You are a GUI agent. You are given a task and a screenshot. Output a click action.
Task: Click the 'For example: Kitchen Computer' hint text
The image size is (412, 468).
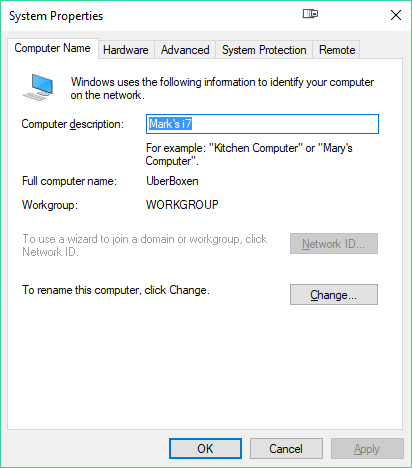point(249,154)
